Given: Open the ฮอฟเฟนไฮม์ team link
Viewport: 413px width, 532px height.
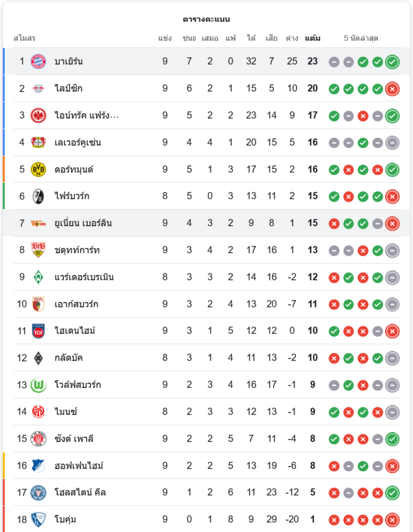Looking at the screenshot, I should 79,465.
